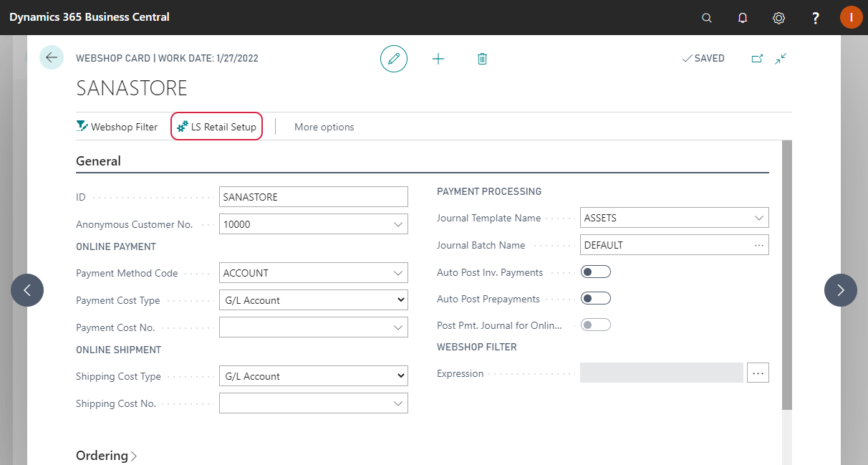Open the Shipping Cost Type dropdown
Viewport: 868px width, 465px height.
point(314,376)
